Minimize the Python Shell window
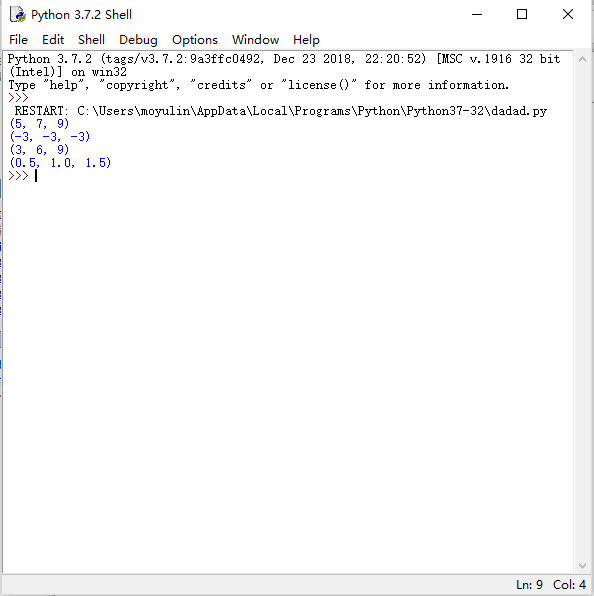The image size is (594, 596). 477,14
